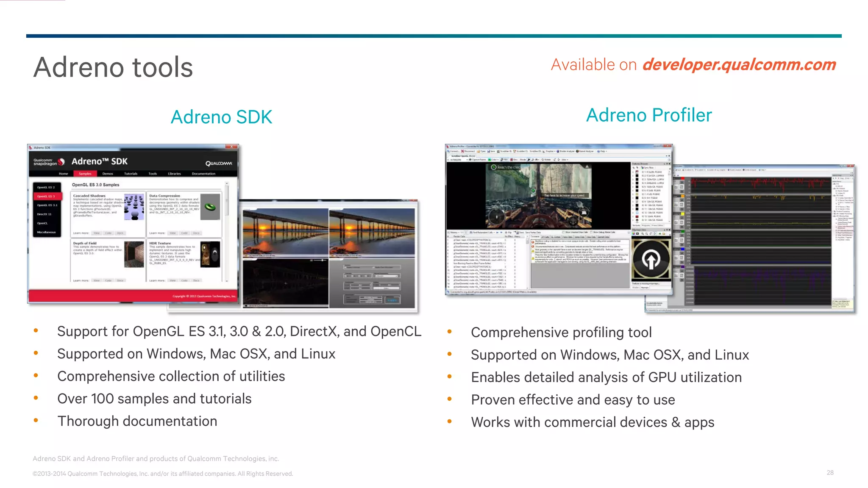Toggle Bins in the scrubber toolbar
The width and height of the screenshot is (868, 488).
[514, 160]
